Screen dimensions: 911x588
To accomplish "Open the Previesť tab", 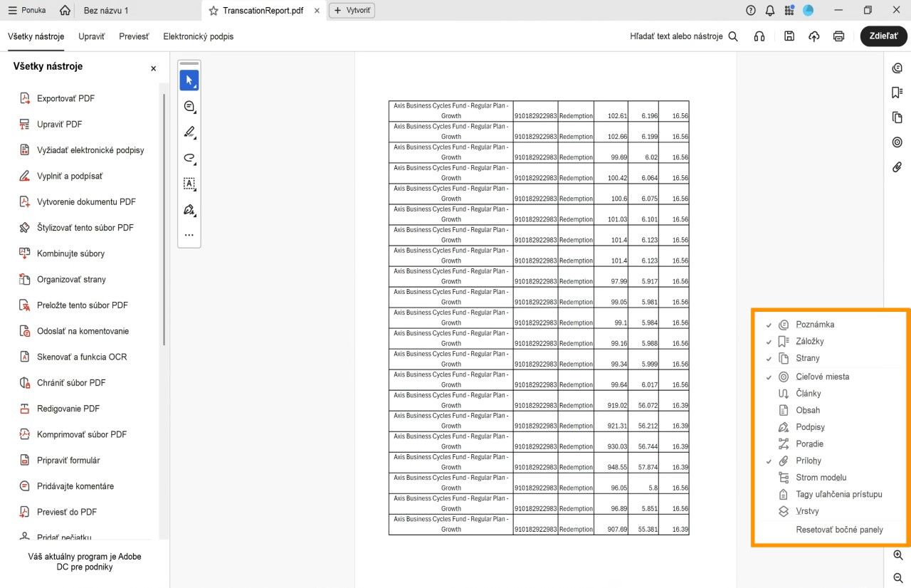I will coord(135,36).
